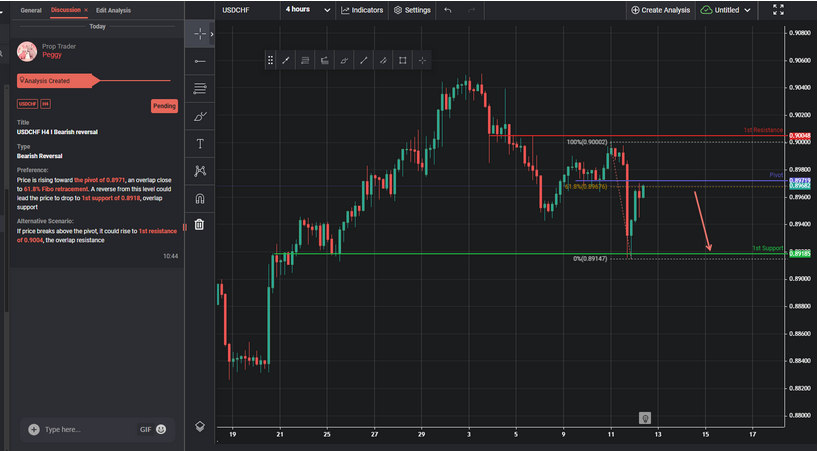Open the Indicators menu
This screenshot has width=818, height=451.
click(362, 10)
